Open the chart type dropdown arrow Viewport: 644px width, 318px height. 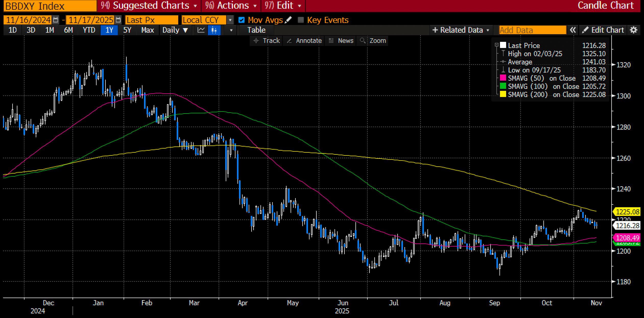click(231, 30)
